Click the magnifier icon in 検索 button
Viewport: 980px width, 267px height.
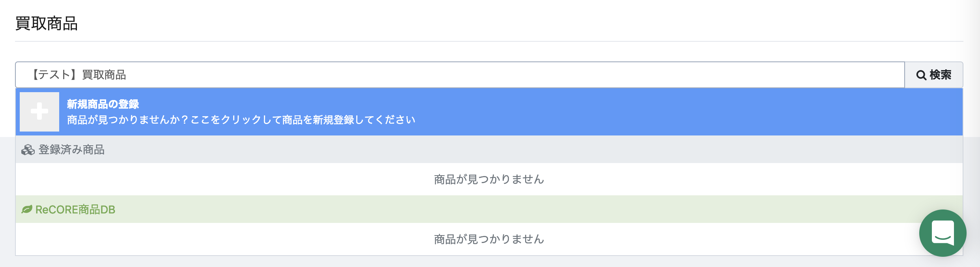921,75
